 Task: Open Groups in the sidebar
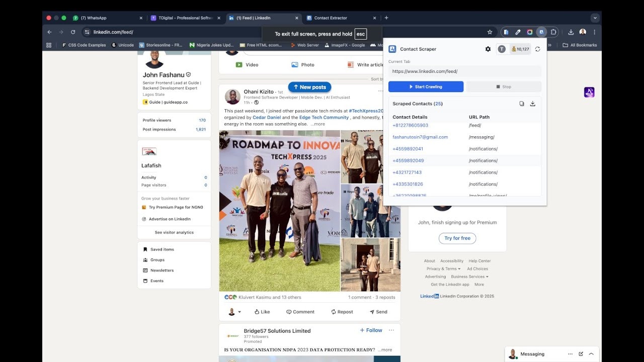click(153, 260)
